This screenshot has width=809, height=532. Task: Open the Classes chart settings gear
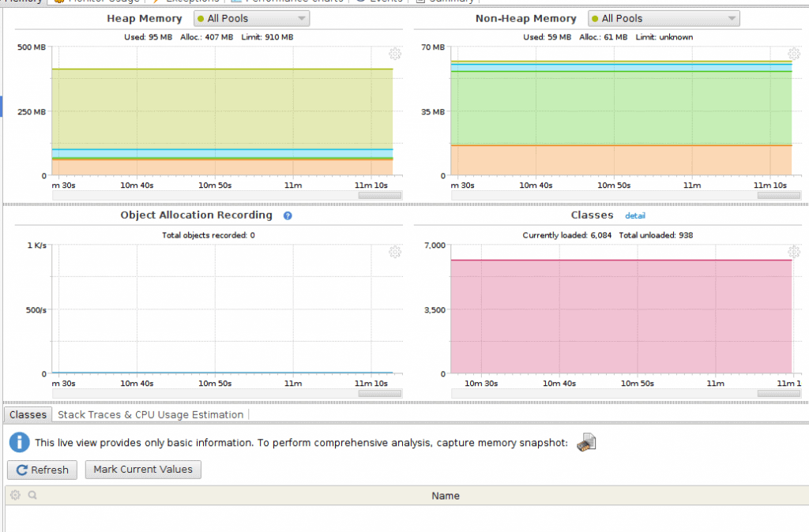(x=794, y=252)
